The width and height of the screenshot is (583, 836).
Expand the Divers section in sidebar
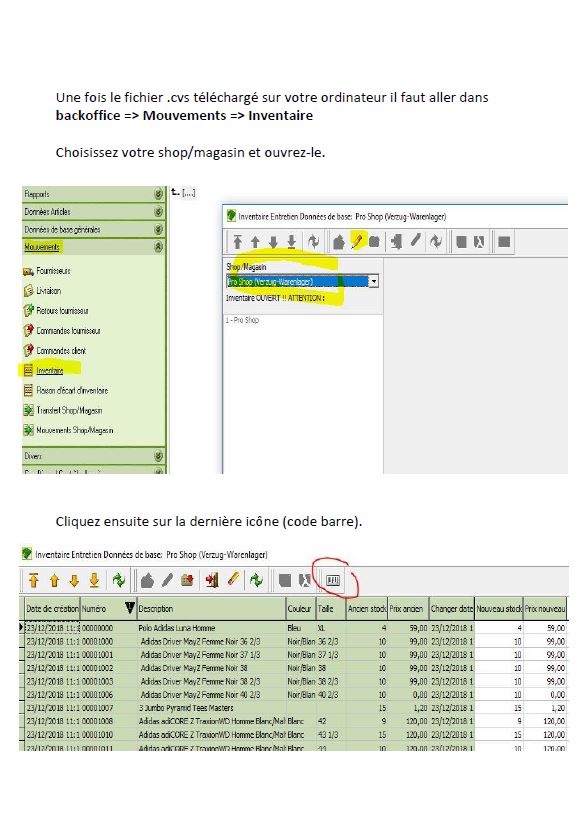(158, 456)
